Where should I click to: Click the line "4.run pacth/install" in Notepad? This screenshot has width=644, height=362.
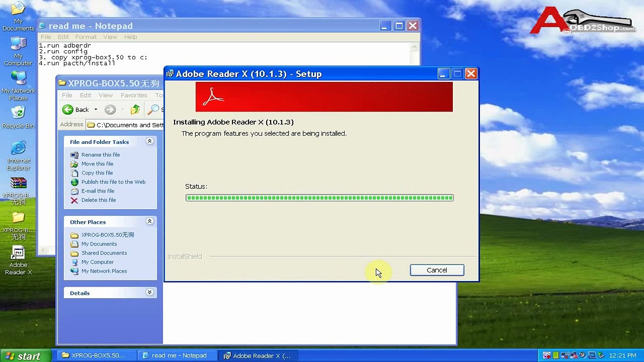click(x=77, y=63)
